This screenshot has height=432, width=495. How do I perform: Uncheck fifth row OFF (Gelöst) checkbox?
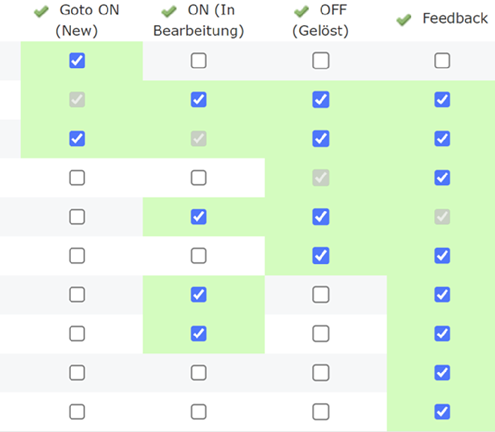(x=321, y=217)
